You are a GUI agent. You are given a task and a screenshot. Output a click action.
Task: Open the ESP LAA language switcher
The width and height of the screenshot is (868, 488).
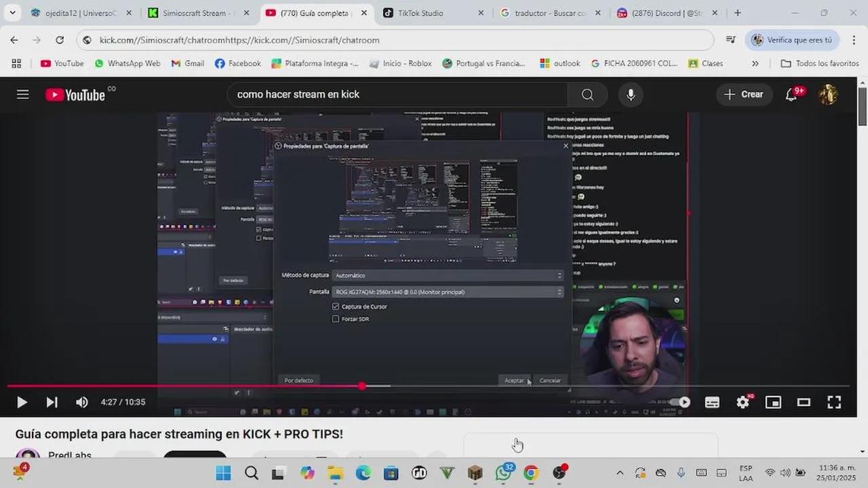click(746, 472)
